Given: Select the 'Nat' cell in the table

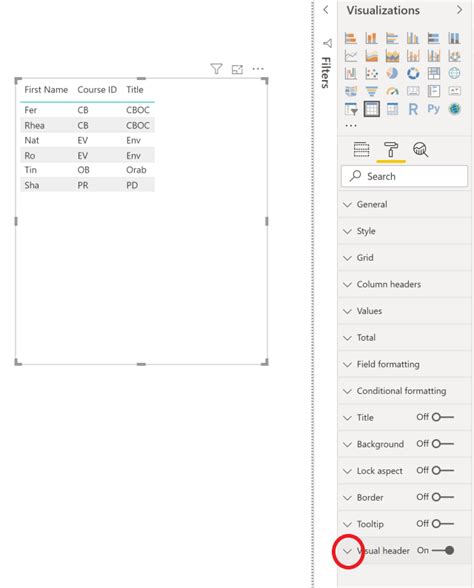Looking at the screenshot, I should pyautogui.click(x=32, y=140).
